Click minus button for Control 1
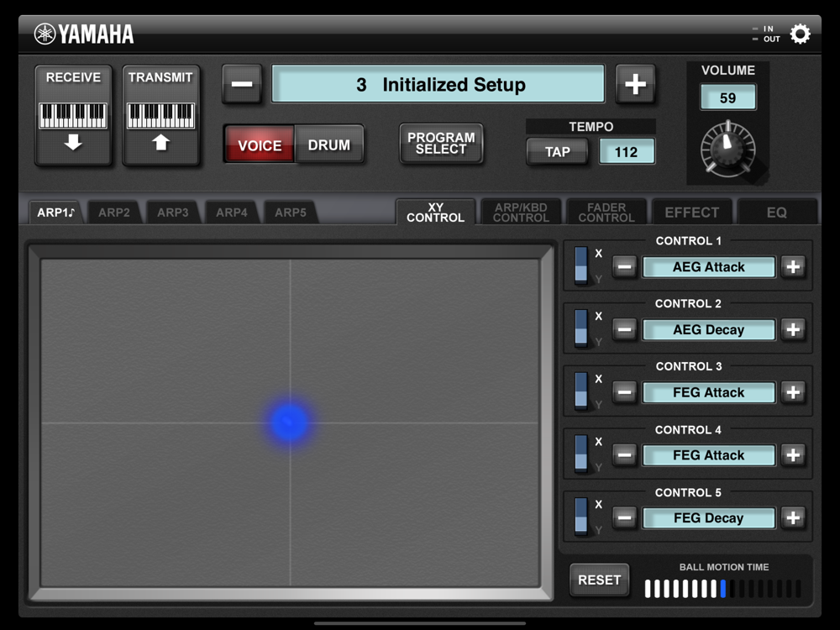This screenshot has width=840, height=630. [x=625, y=266]
